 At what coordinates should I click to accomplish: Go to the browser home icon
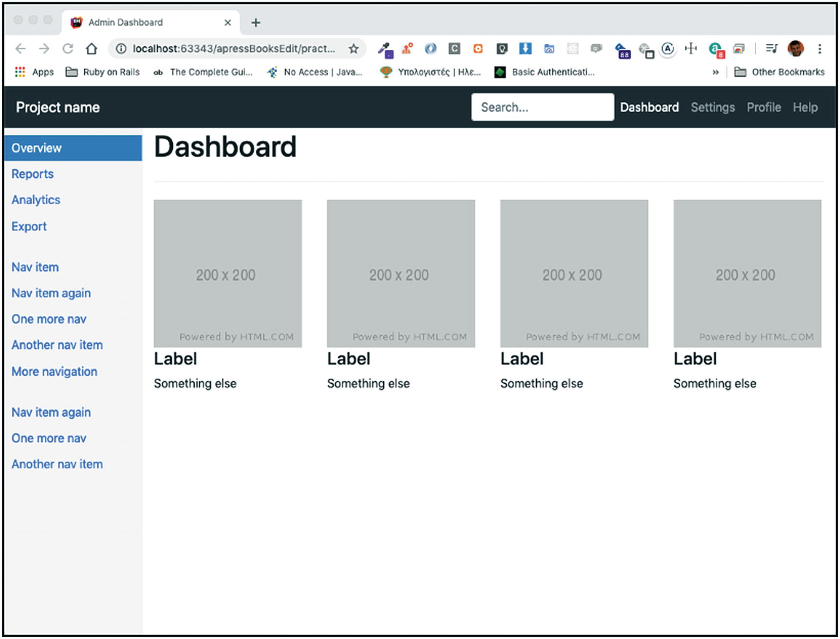tap(92, 49)
